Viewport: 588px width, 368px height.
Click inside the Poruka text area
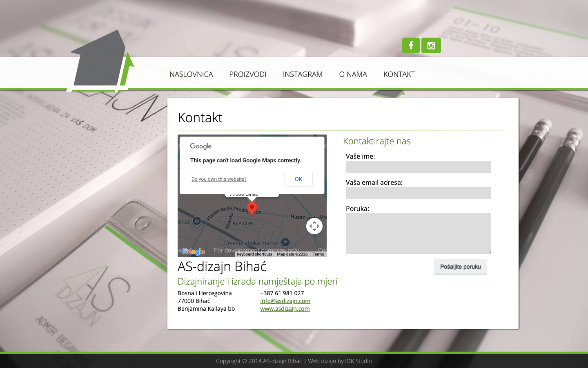(x=419, y=233)
